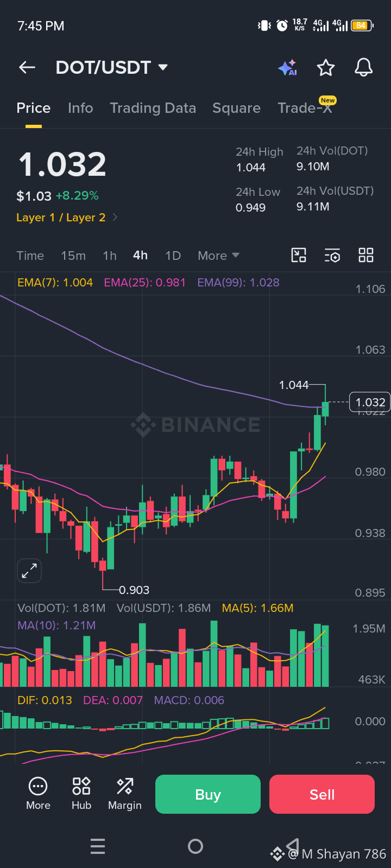This screenshot has height=868, width=391.
Task: Select the Time chart interval
Action: pyautogui.click(x=30, y=256)
